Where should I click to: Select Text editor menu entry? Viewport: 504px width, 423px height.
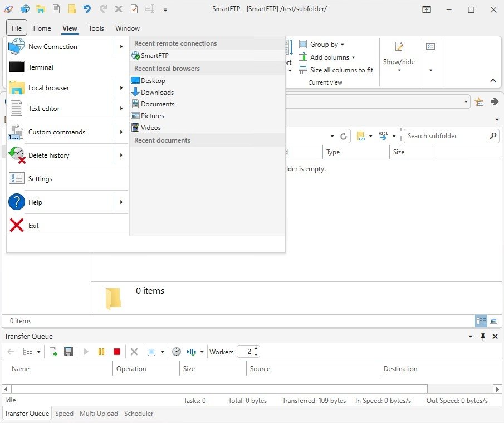tap(61, 109)
